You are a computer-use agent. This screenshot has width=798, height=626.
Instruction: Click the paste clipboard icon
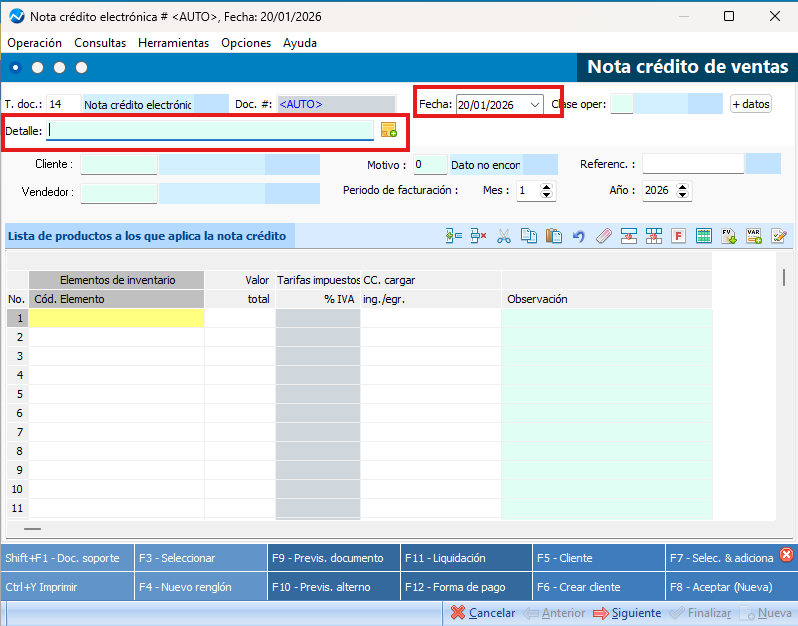(x=554, y=236)
